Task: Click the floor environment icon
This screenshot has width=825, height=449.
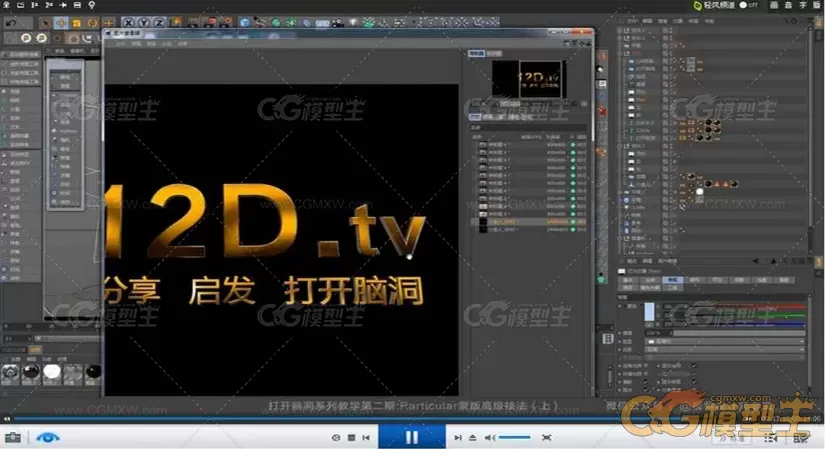Action: (322, 23)
